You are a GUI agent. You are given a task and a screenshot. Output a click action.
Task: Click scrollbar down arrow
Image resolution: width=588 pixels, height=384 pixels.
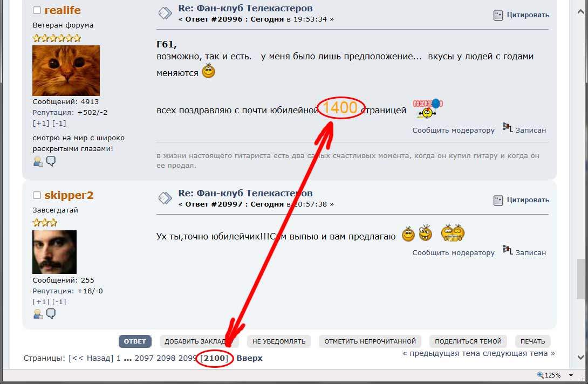580,358
